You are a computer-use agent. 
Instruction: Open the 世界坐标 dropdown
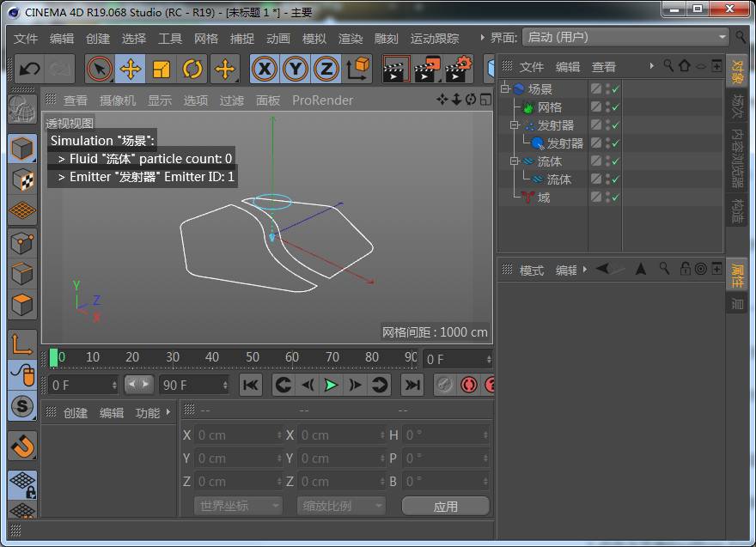click(x=237, y=506)
